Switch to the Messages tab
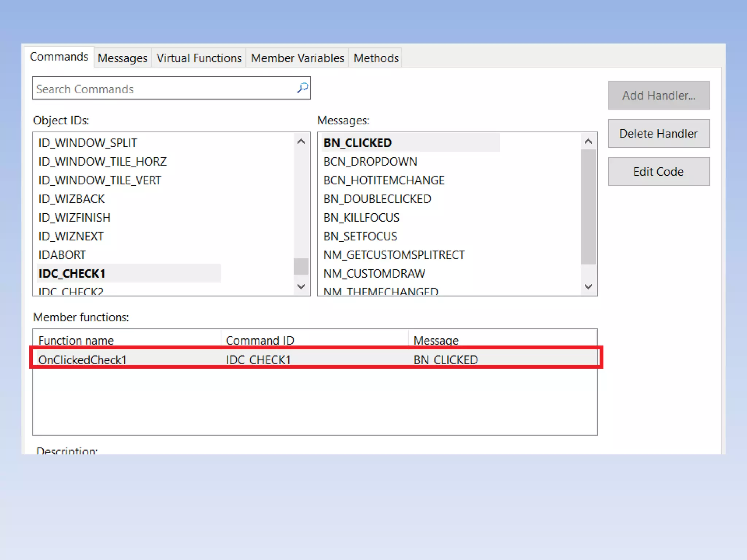This screenshot has height=560, width=747. 123,58
